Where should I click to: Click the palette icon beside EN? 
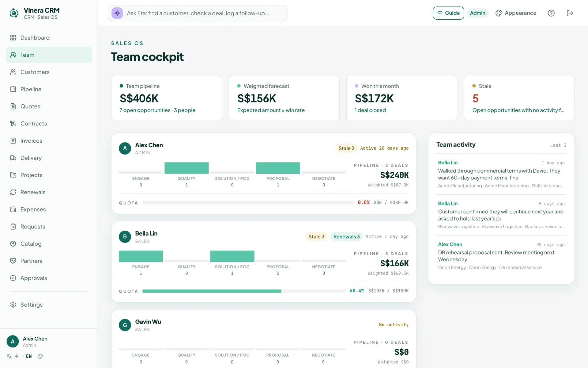tap(40, 356)
